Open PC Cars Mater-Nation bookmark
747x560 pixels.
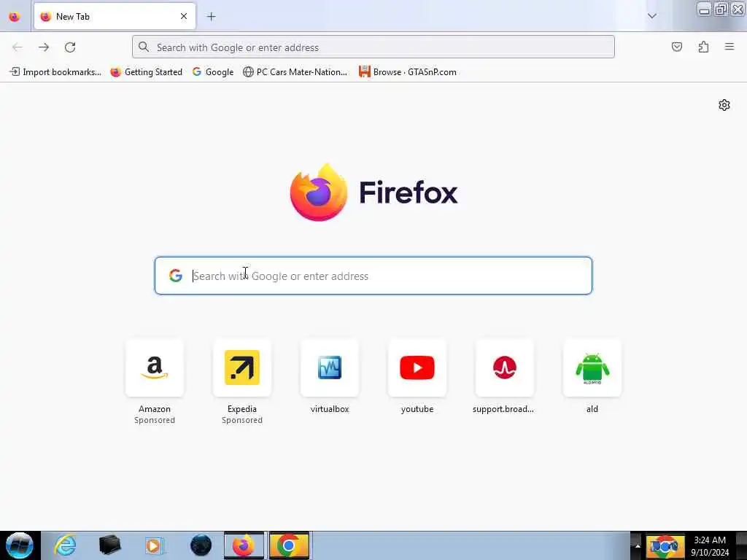click(295, 72)
